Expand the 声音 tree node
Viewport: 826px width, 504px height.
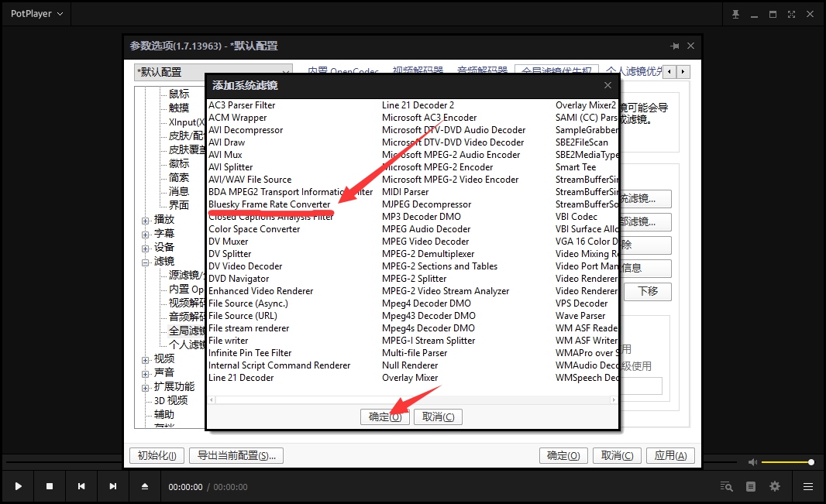(146, 374)
